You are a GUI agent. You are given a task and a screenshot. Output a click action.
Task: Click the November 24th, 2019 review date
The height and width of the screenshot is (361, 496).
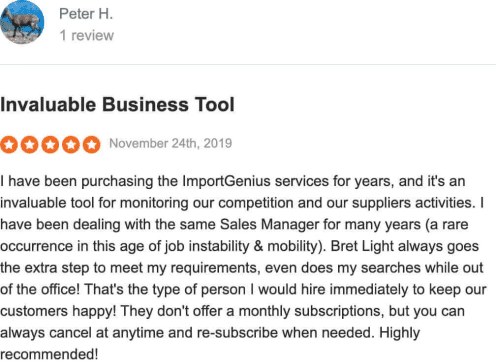pos(171,144)
